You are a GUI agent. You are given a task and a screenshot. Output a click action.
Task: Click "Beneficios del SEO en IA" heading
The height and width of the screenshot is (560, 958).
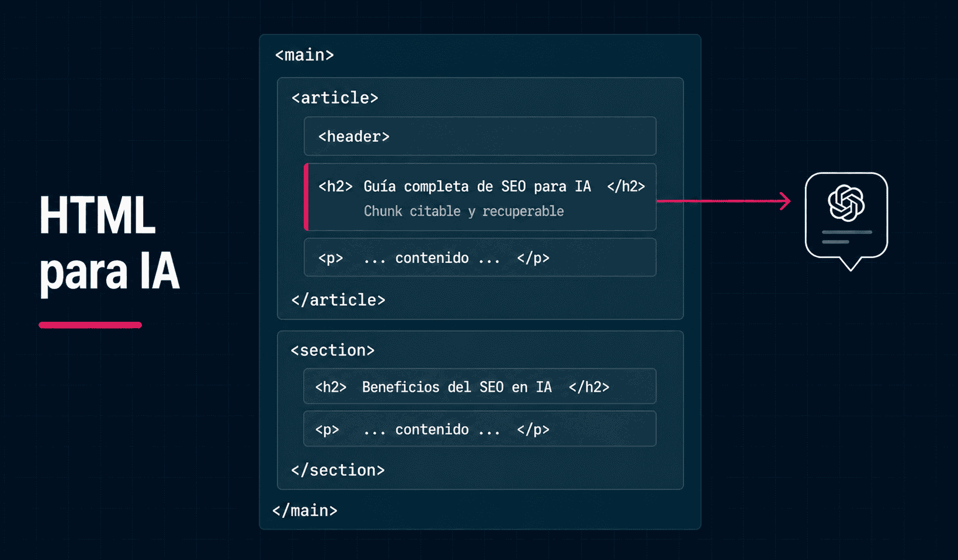click(x=457, y=387)
